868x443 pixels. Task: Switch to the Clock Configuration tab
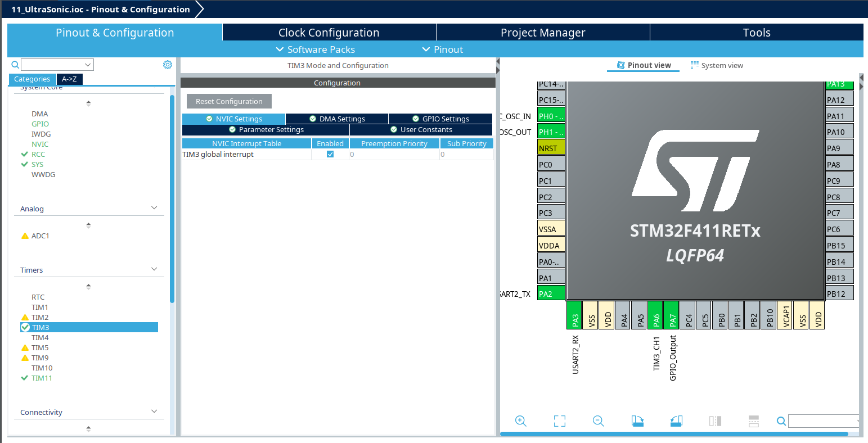click(329, 33)
